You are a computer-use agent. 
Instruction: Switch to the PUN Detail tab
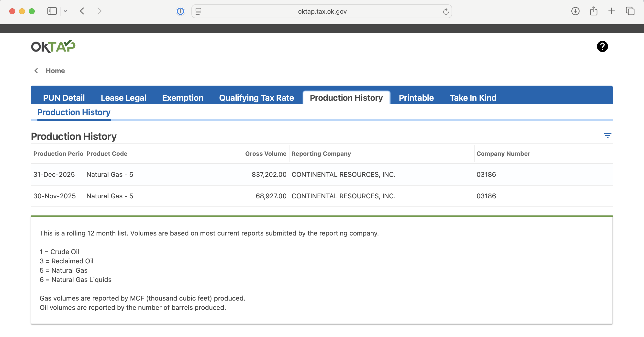(64, 98)
